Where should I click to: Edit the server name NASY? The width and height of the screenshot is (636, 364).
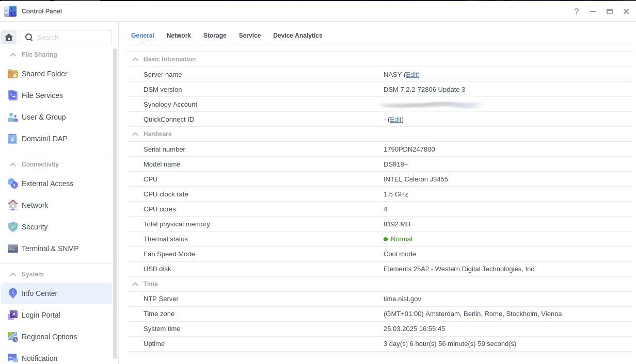coord(411,75)
